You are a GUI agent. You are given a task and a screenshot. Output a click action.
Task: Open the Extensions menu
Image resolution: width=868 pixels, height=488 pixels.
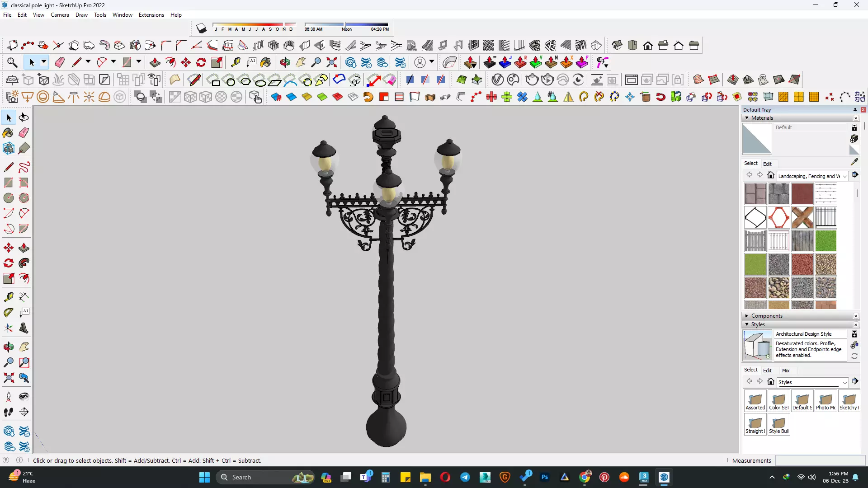[x=151, y=15]
